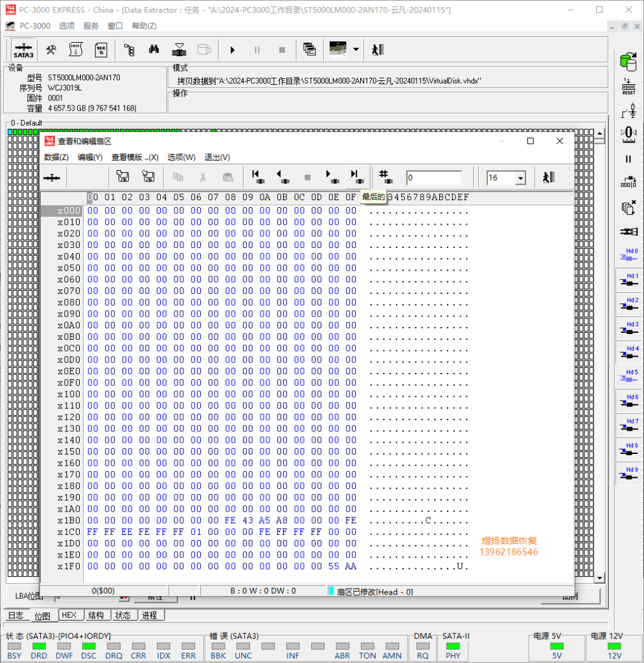
Task: Click the SATA3 port selector icon
Action: [23, 51]
